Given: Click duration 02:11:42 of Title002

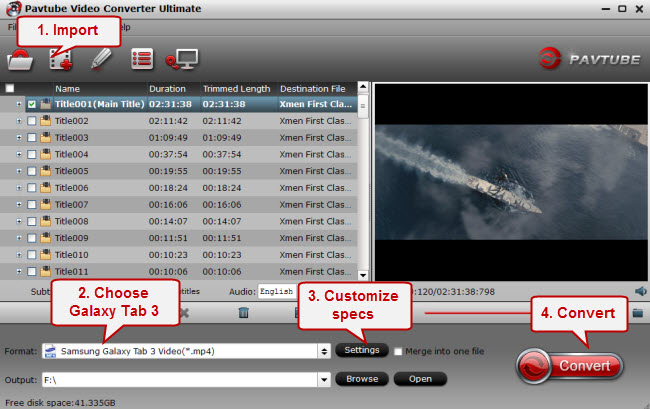Looking at the screenshot, I should tap(168, 121).
